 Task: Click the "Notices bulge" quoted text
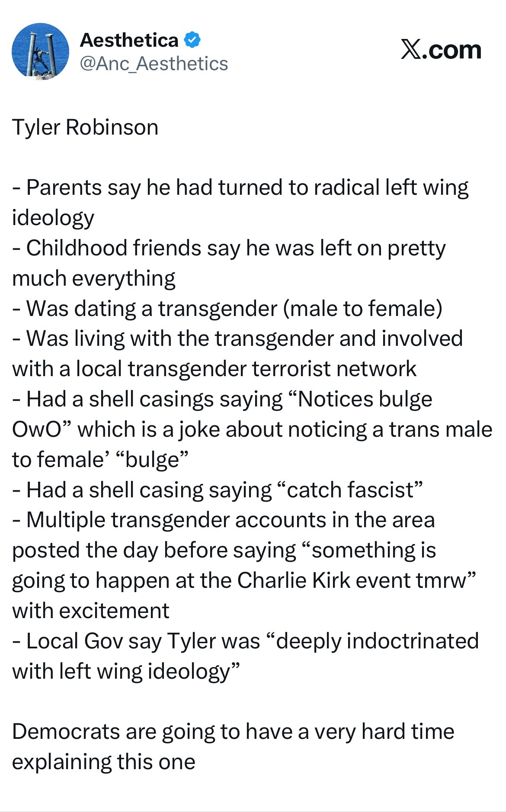pos(365,399)
